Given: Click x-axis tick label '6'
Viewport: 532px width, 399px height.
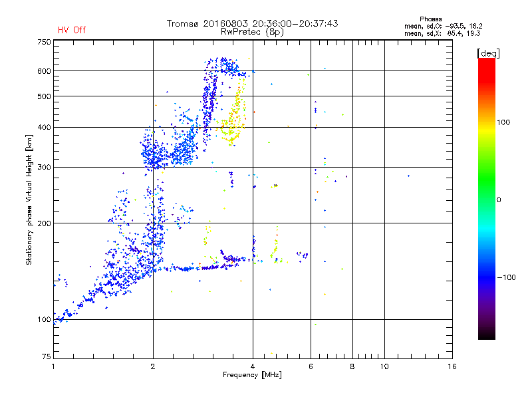Looking at the screenshot, I should click(311, 366).
